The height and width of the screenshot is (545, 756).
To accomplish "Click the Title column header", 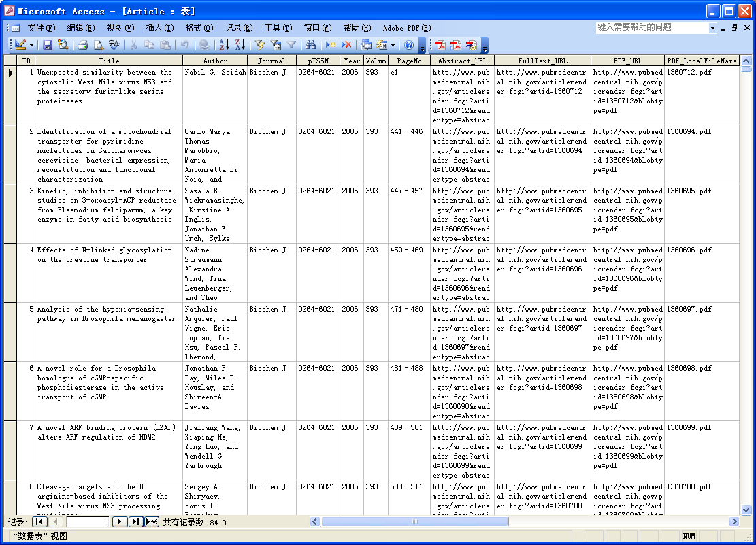I will click(109, 61).
